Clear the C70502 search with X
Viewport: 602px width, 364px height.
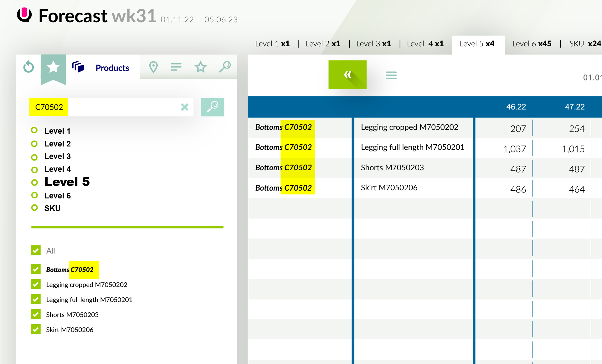185,107
